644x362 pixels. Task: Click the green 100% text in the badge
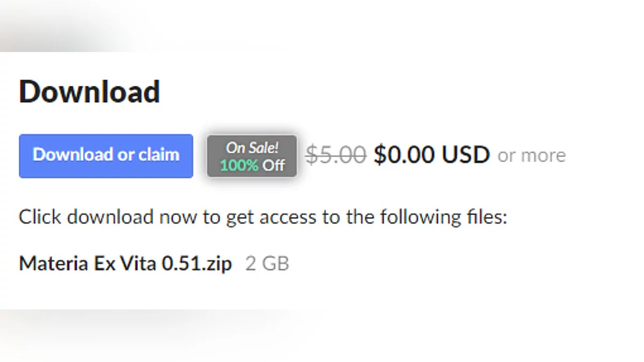coord(239,165)
